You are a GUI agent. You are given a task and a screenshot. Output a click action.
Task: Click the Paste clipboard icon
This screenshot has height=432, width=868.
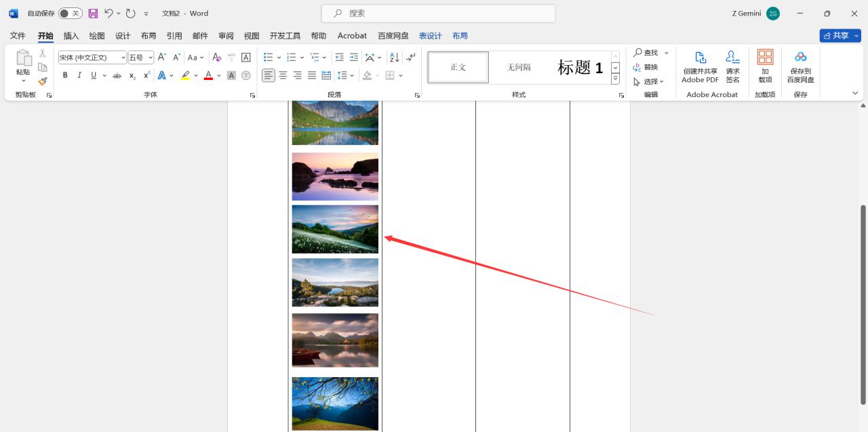point(24,58)
